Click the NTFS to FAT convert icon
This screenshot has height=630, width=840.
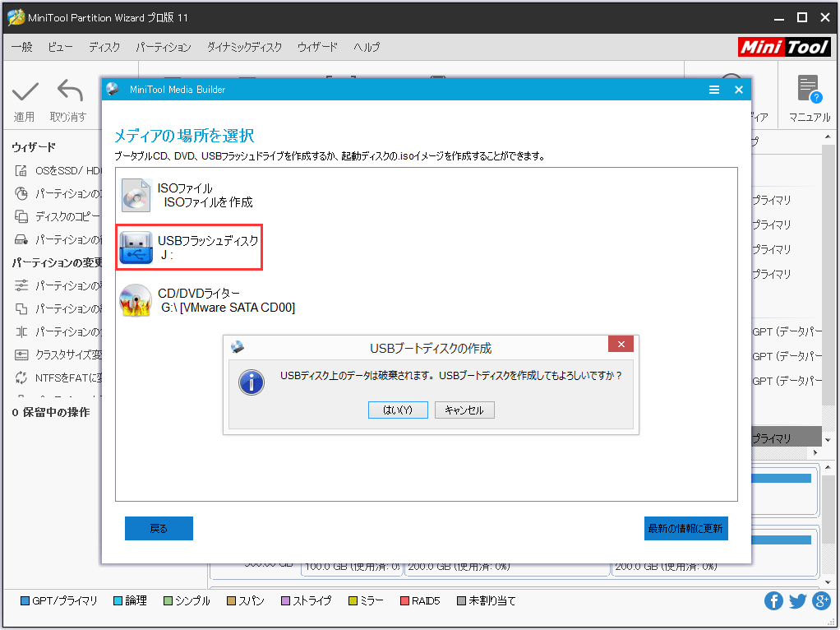(21, 378)
